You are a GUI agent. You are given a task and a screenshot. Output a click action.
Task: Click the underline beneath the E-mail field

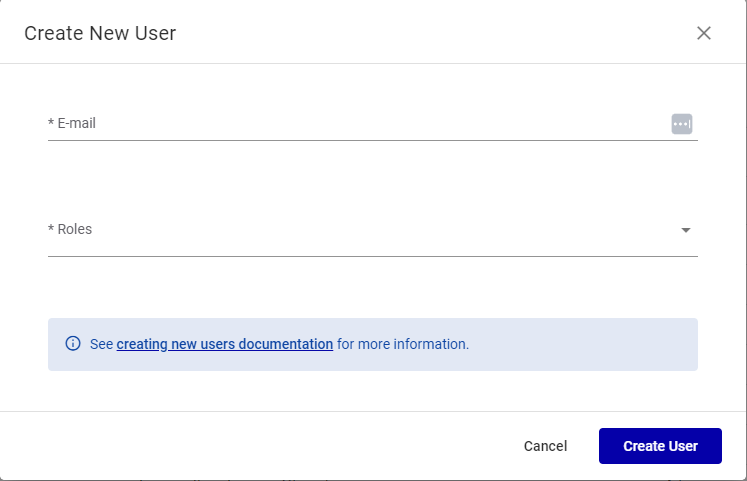(372, 140)
